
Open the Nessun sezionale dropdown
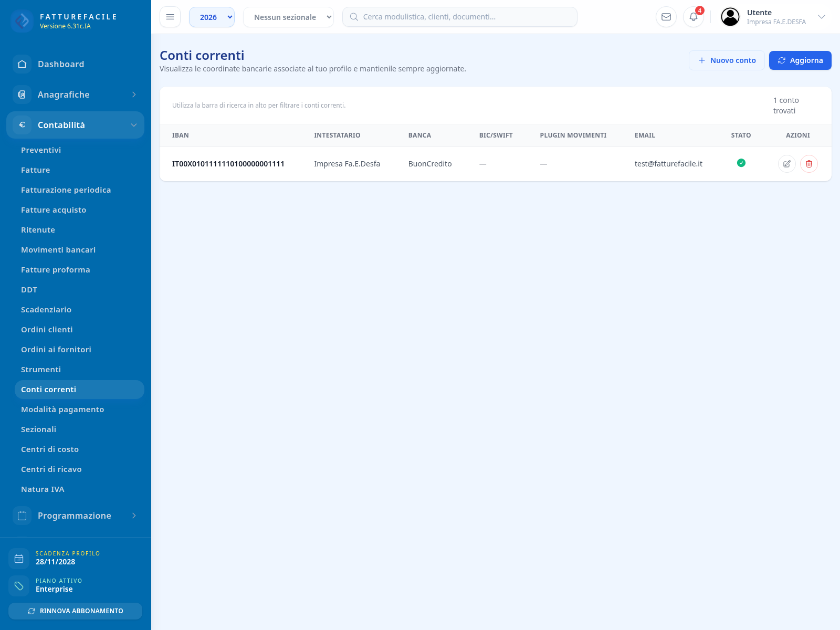point(288,17)
